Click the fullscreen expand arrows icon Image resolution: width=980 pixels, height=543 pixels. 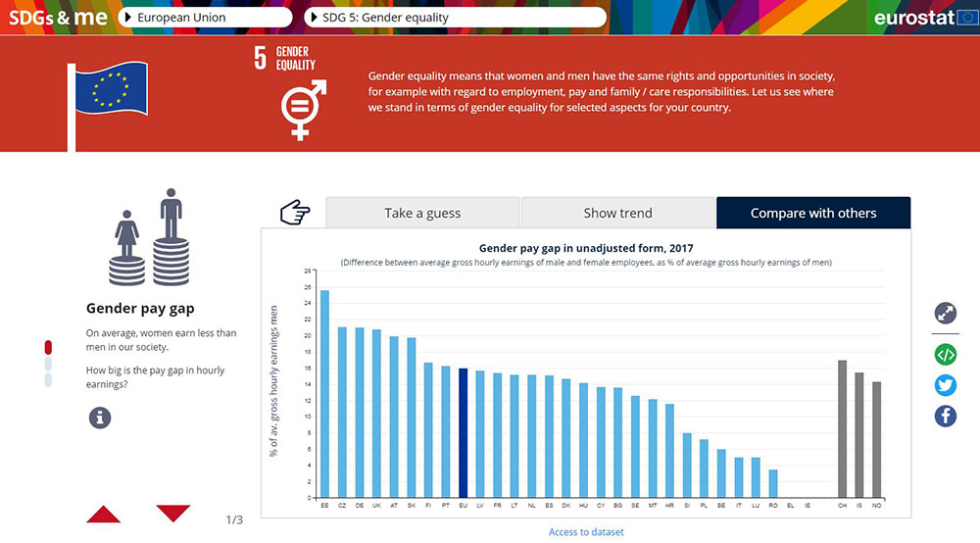(945, 314)
